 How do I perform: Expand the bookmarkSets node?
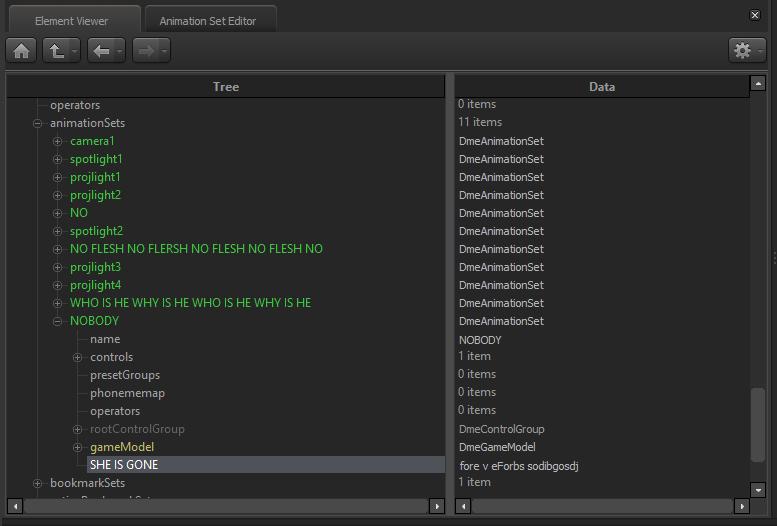click(x=38, y=483)
